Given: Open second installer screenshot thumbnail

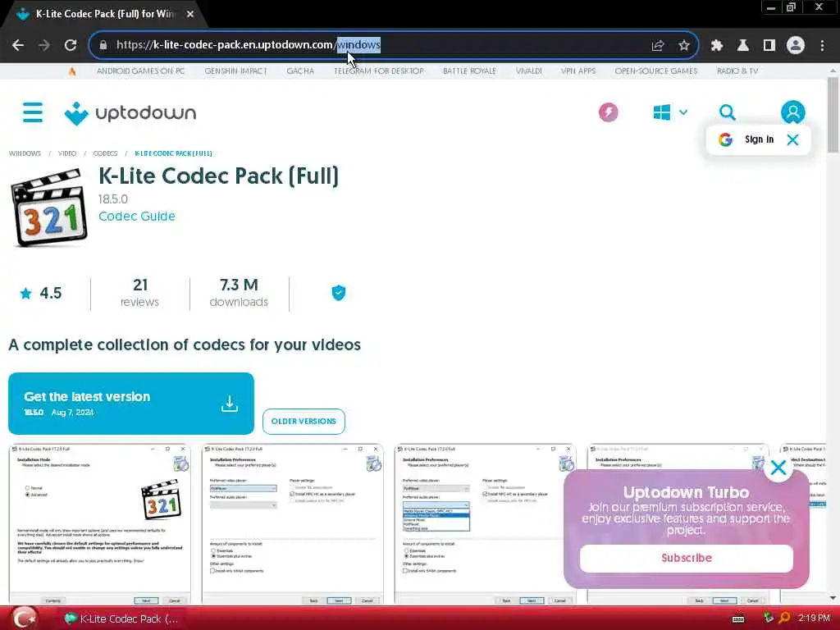Looking at the screenshot, I should (293, 523).
